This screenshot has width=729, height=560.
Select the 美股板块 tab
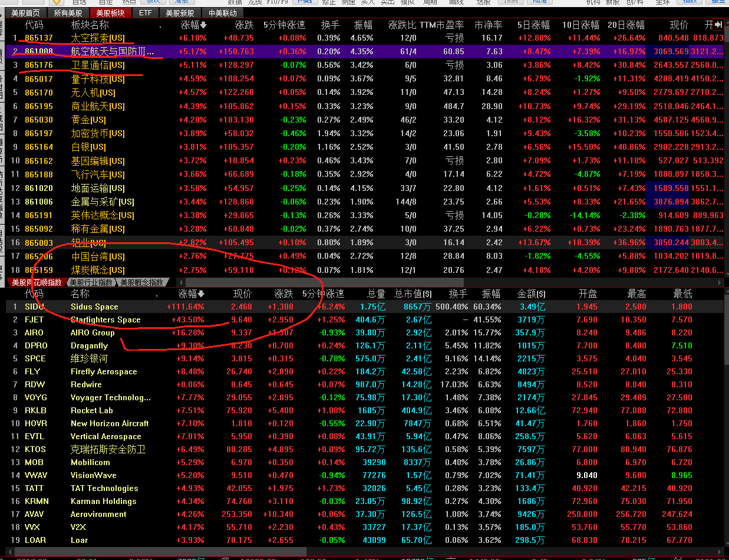pos(111,13)
